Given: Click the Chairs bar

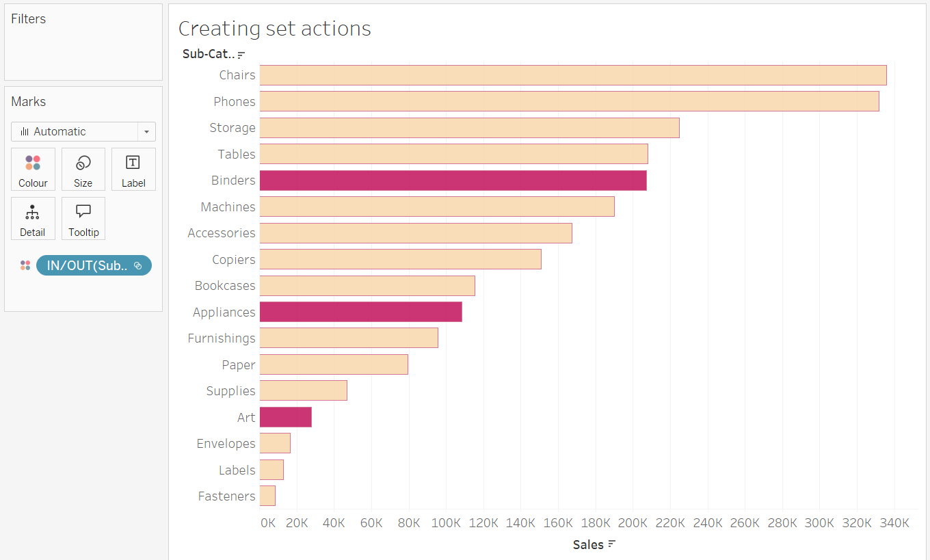Looking at the screenshot, I should pos(572,75).
